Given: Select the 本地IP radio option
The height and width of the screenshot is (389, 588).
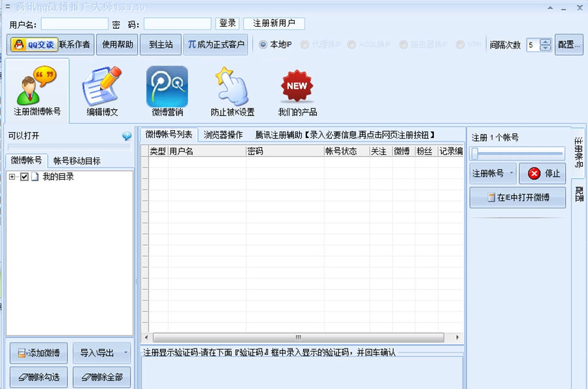Looking at the screenshot, I should (263, 44).
